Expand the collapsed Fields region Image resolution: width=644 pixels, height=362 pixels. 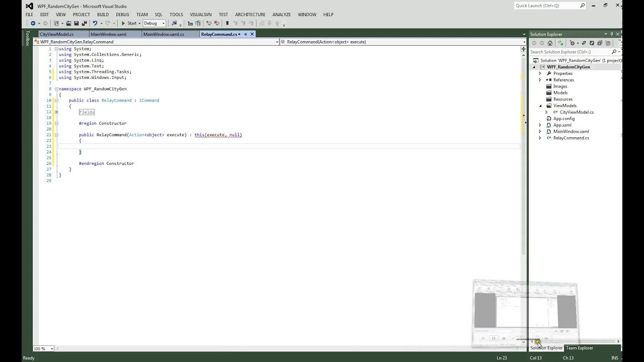tap(56, 112)
